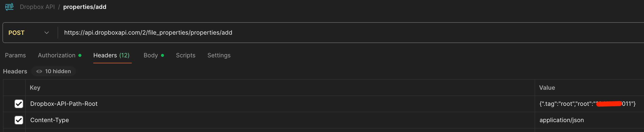Switch to the Settings tab
This screenshot has height=132, width=644.
click(219, 55)
